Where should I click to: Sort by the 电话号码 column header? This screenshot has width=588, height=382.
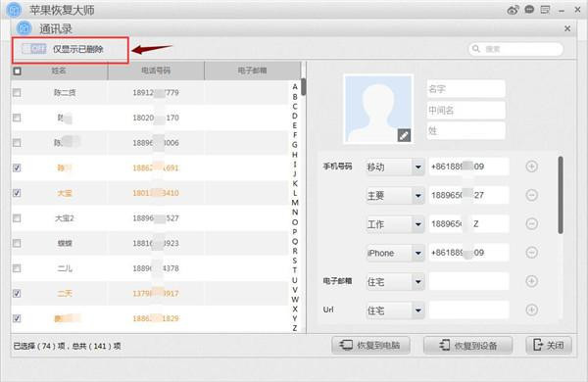click(156, 71)
